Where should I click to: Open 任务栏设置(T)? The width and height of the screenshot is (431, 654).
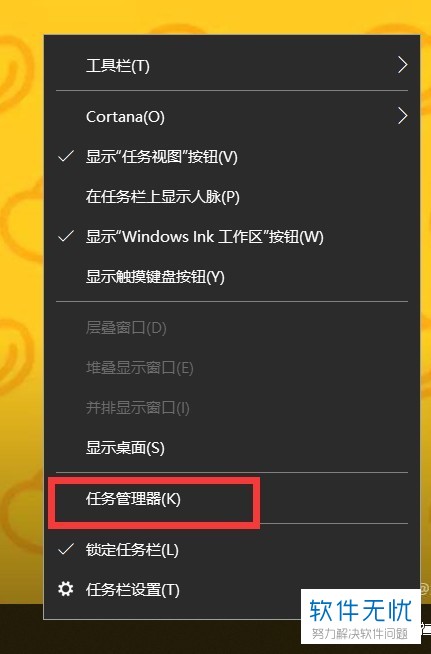click(232, 590)
